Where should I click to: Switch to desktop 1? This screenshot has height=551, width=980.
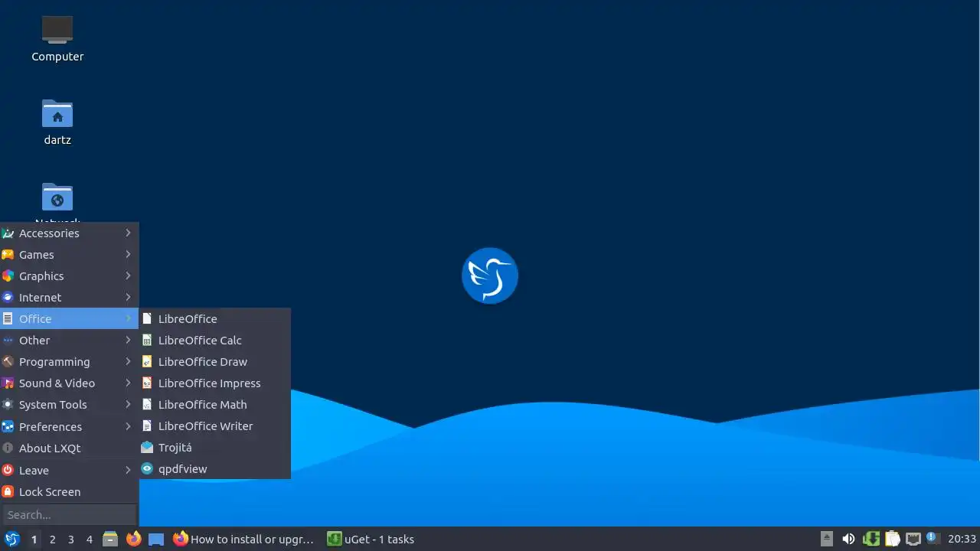pos(34,540)
